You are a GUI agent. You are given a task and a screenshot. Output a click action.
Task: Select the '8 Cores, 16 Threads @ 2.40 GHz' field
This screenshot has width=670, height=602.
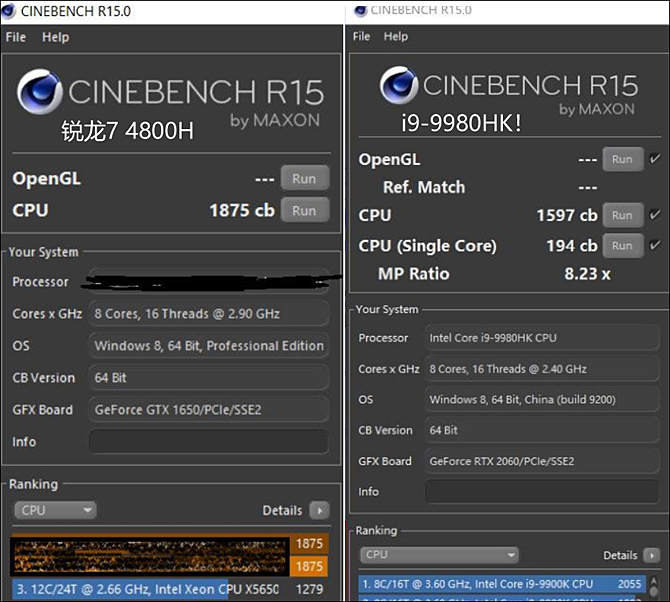tap(542, 369)
